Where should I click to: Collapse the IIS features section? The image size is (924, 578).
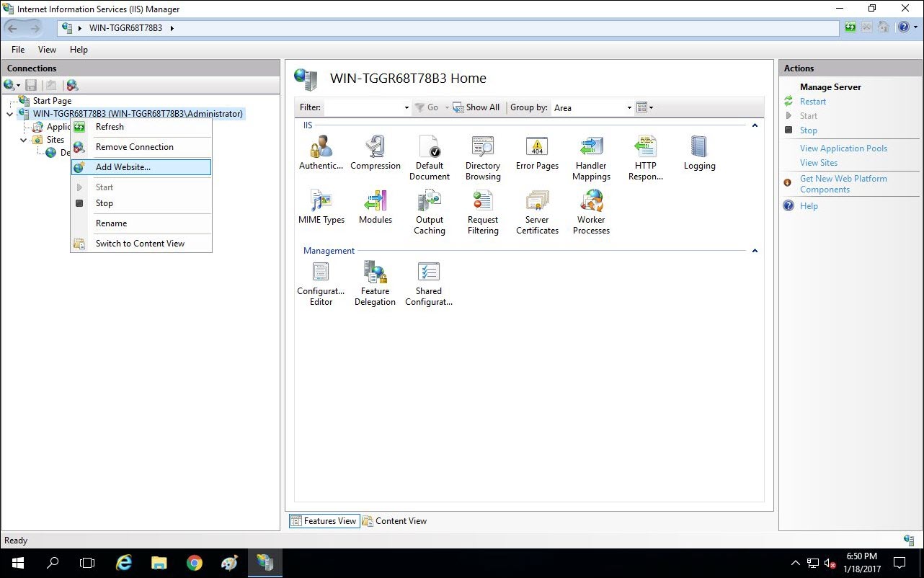755,125
